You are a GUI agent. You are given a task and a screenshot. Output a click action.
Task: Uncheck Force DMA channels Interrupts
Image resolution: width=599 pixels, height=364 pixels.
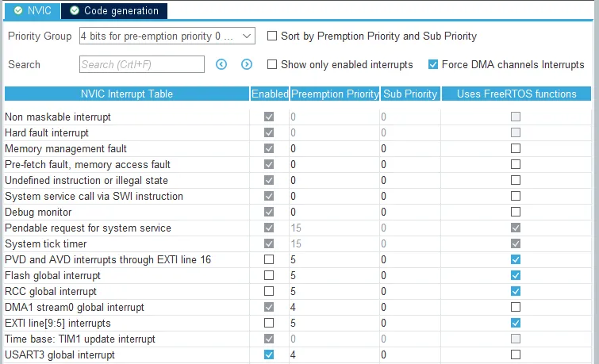tap(433, 64)
